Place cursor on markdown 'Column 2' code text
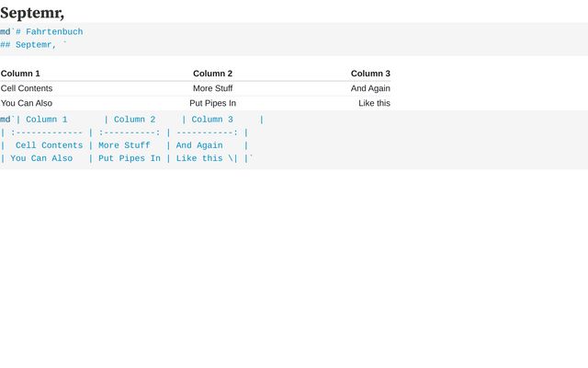588x368 pixels. pos(135,120)
